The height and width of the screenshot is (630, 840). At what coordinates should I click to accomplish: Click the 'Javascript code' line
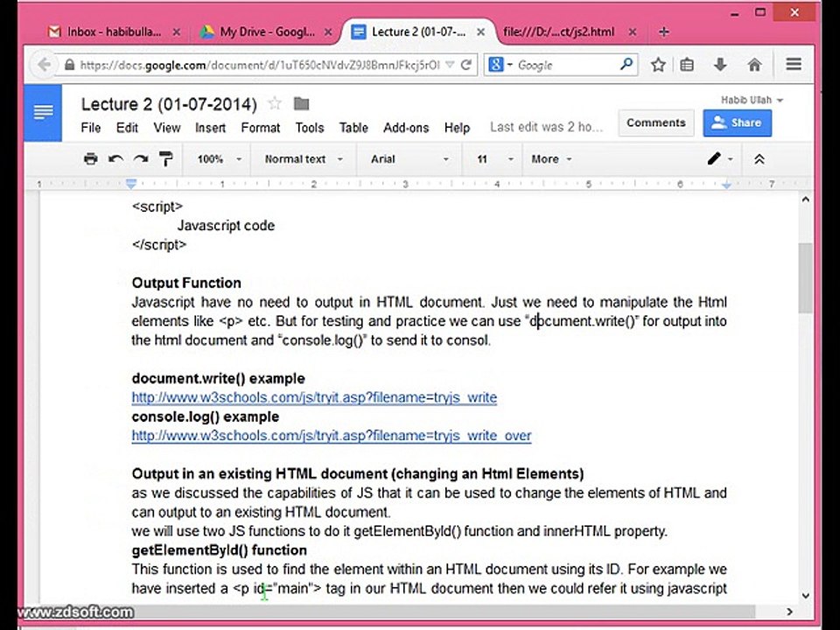pyautogui.click(x=226, y=226)
